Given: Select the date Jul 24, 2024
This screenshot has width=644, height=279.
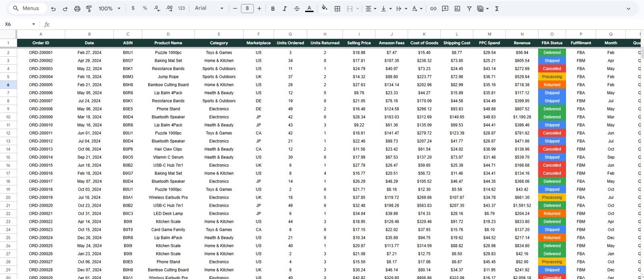Looking at the screenshot, I should (x=89, y=101).
